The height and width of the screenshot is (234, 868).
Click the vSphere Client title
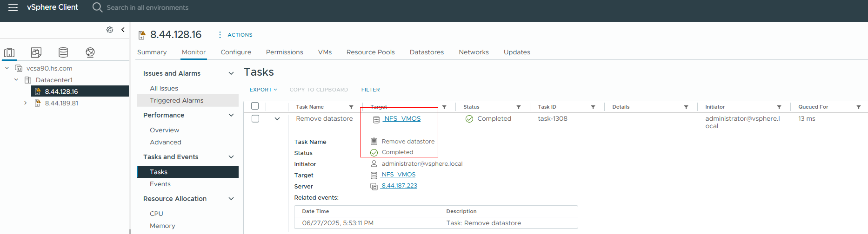pos(53,7)
